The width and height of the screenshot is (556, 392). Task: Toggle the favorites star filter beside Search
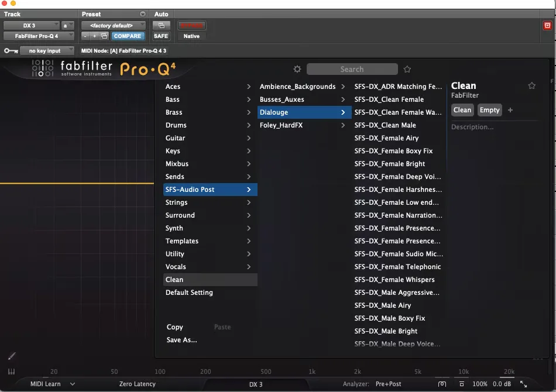click(407, 69)
